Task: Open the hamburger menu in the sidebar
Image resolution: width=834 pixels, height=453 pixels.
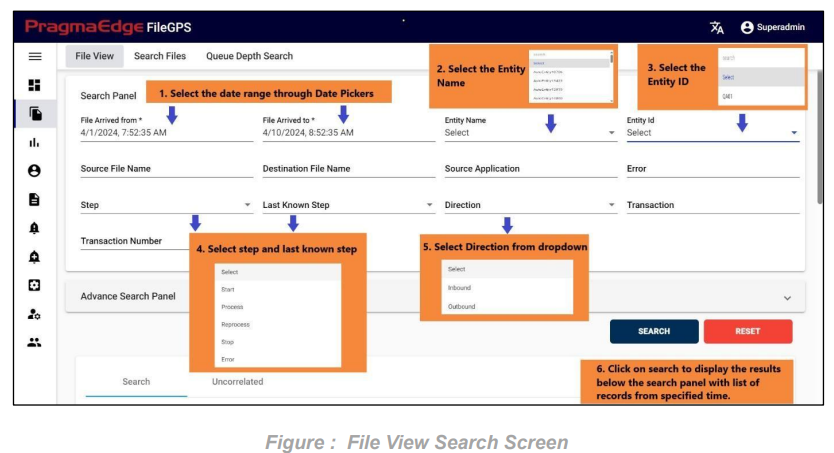Action: tap(35, 57)
